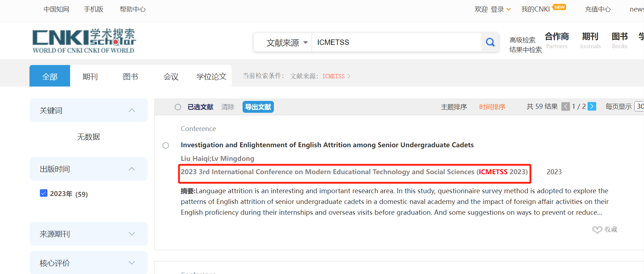Click 结果中检索 search within results
Image resolution: width=644 pixels, height=274 pixels.
[x=525, y=50]
